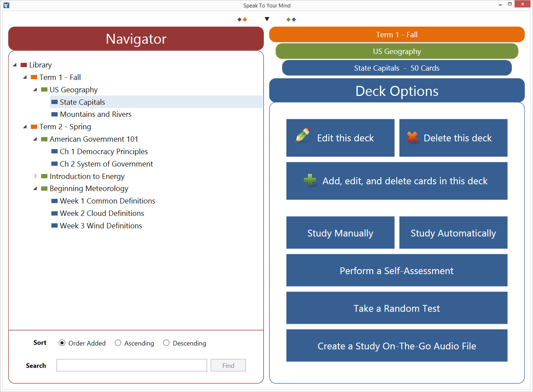Open the Term 1 - Fall orange breadcrumb bar
Image resolution: width=533 pixels, height=392 pixels.
tap(397, 34)
